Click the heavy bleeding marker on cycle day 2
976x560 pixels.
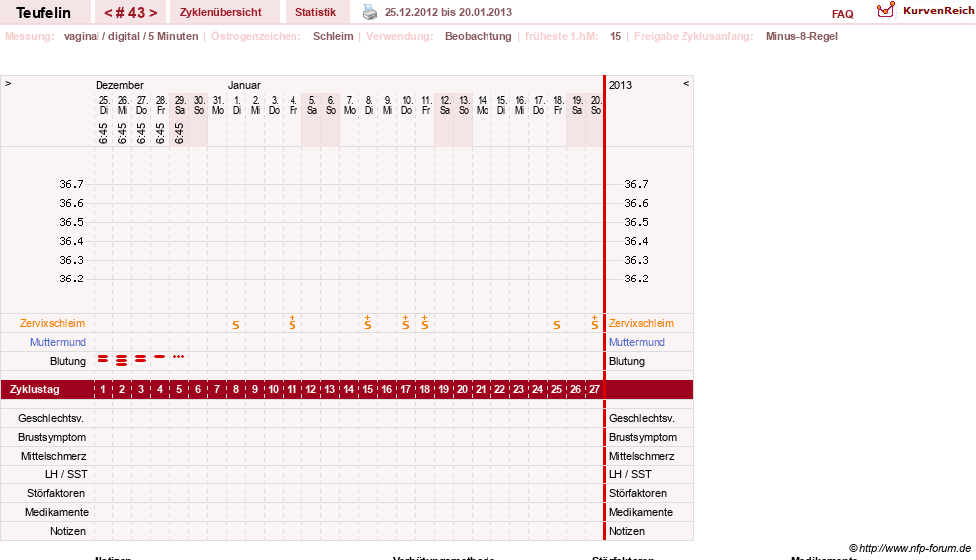(122, 360)
